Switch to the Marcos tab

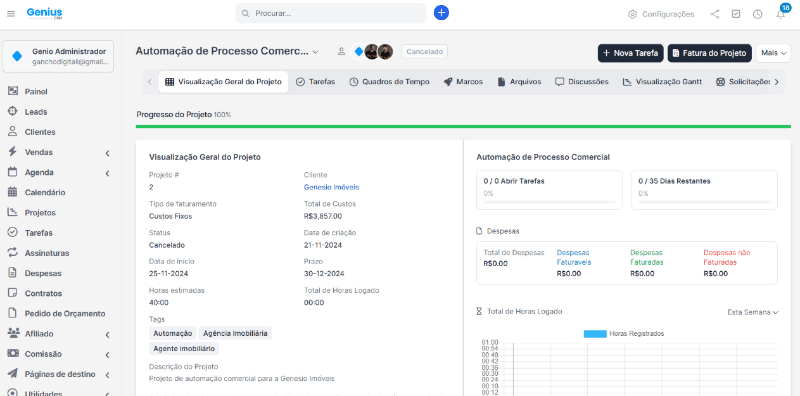click(x=463, y=82)
